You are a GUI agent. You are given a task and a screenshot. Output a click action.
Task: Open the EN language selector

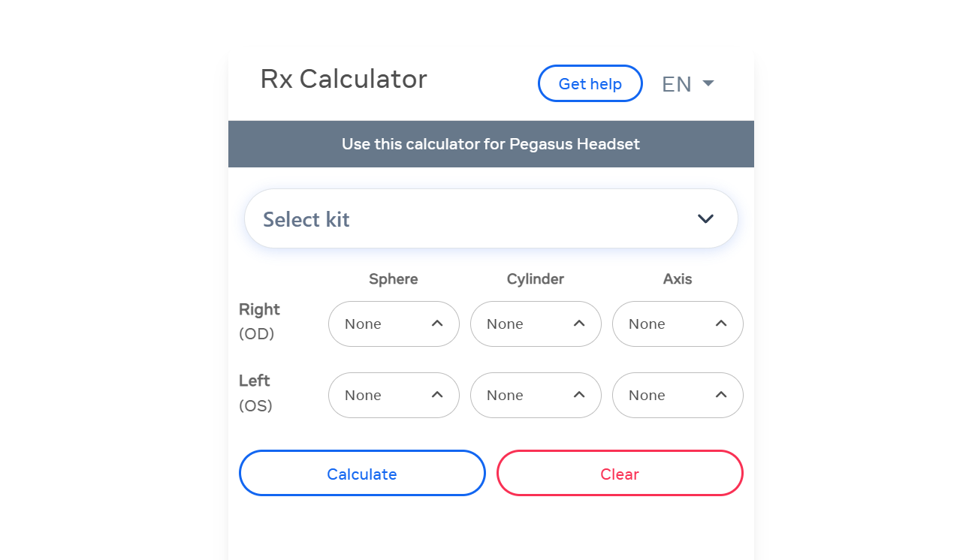[x=687, y=84]
